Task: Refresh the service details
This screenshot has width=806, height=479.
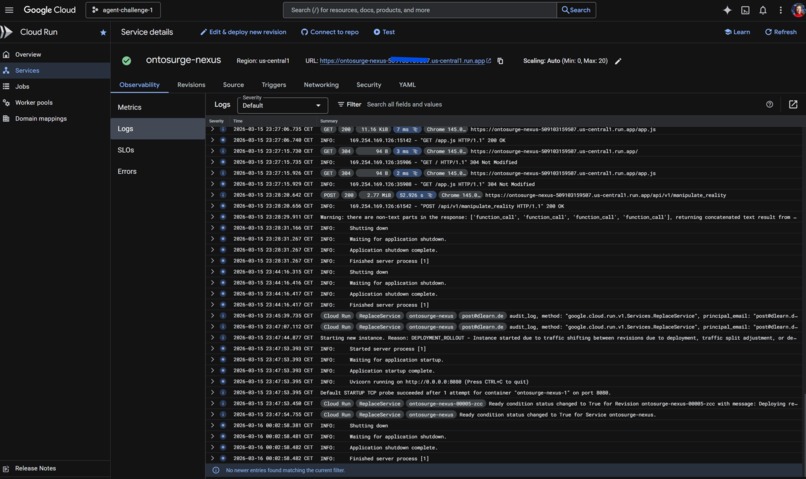Action: click(780, 32)
